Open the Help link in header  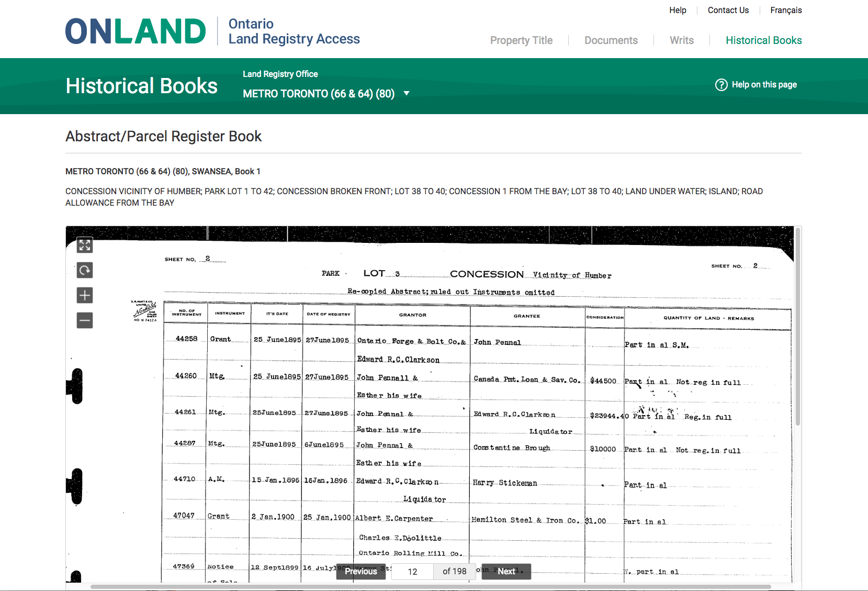(x=678, y=10)
